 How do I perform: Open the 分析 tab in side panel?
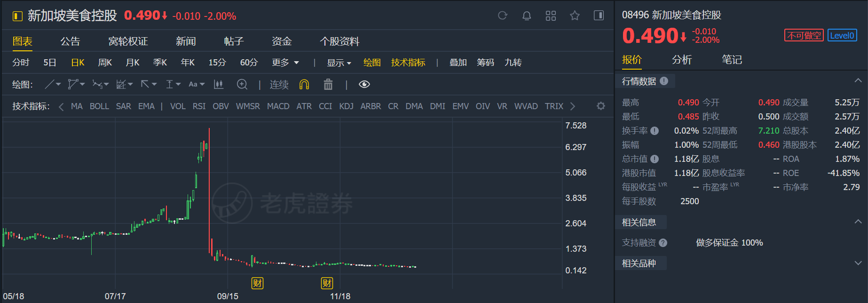(682, 60)
